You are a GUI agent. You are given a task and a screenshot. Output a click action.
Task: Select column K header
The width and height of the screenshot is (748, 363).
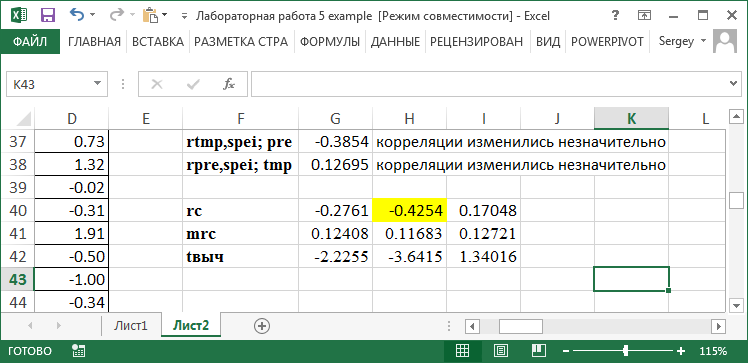coord(631,119)
